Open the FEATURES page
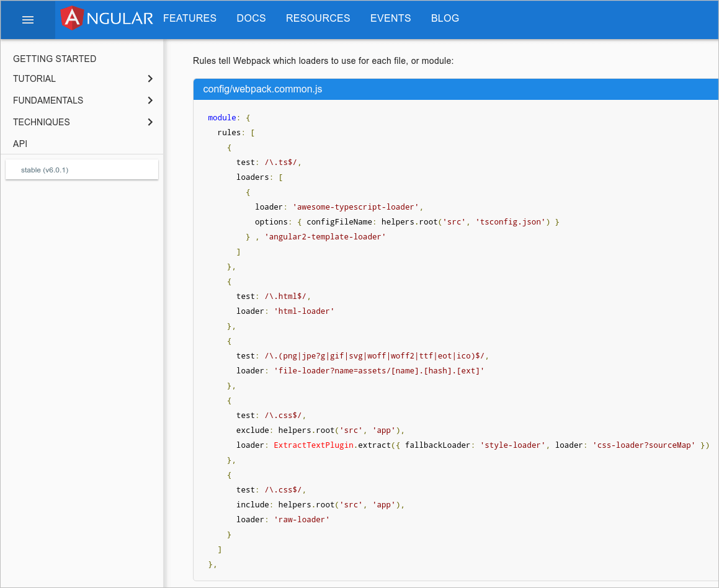 (190, 19)
